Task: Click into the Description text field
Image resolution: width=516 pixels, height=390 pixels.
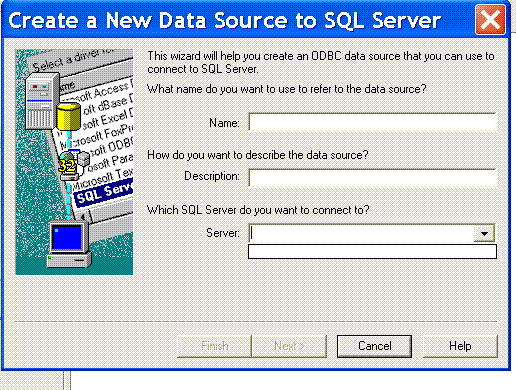Action: [372, 177]
